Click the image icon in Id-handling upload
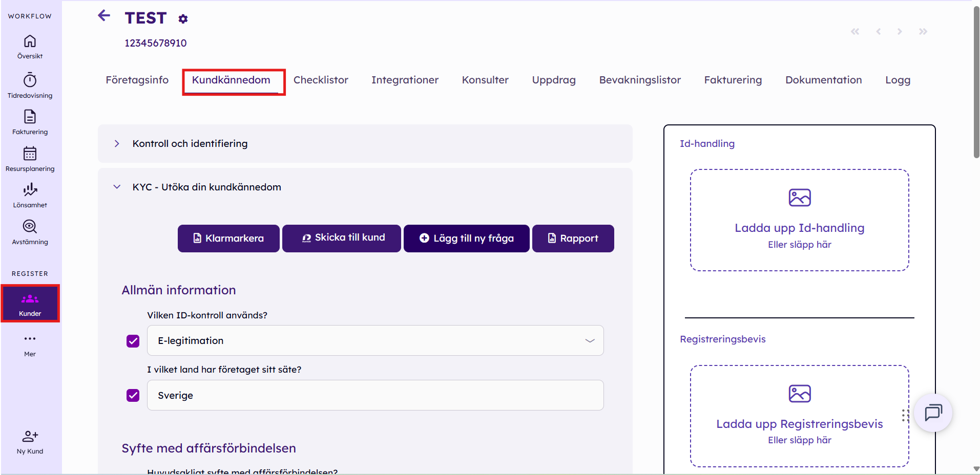The height and width of the screenshot is (475, 980). pos(799,198)
